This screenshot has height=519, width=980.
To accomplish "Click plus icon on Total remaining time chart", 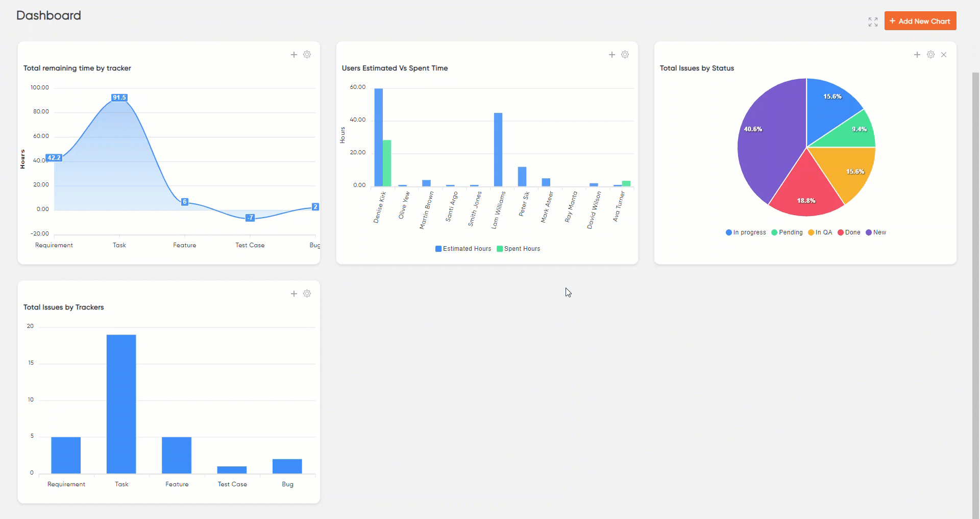I will 294,55.
